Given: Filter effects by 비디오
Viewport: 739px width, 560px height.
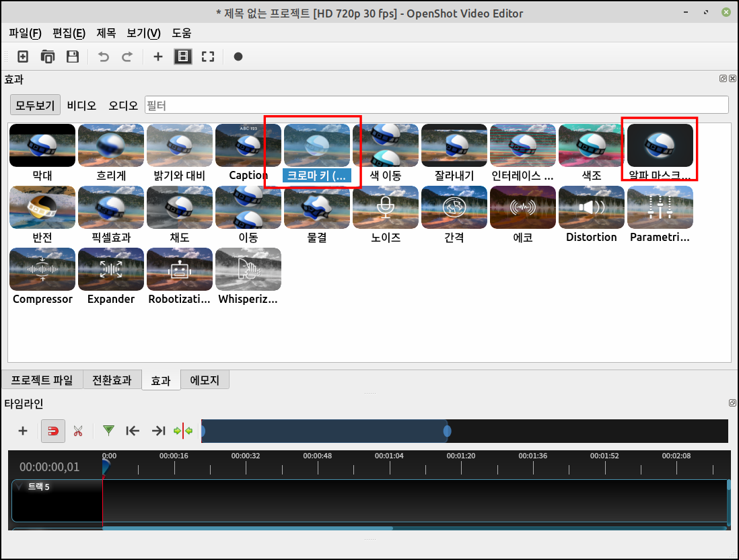Looking at the screenshot, I should pyautogui.click(x=81, y=105).
